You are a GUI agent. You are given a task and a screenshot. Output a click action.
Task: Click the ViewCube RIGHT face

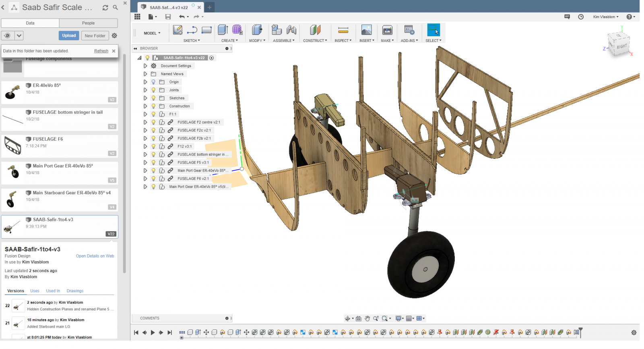pyautogui.click(x=621, y=46)
